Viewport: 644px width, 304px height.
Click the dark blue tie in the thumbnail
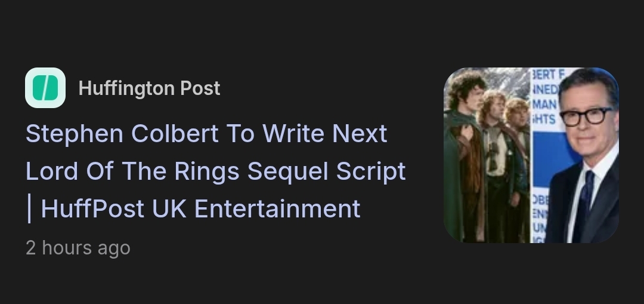[583, 205]
